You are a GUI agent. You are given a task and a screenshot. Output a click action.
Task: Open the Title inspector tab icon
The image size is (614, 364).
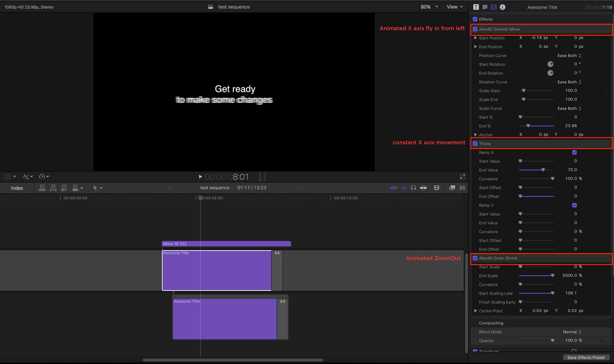click(476, 7)
